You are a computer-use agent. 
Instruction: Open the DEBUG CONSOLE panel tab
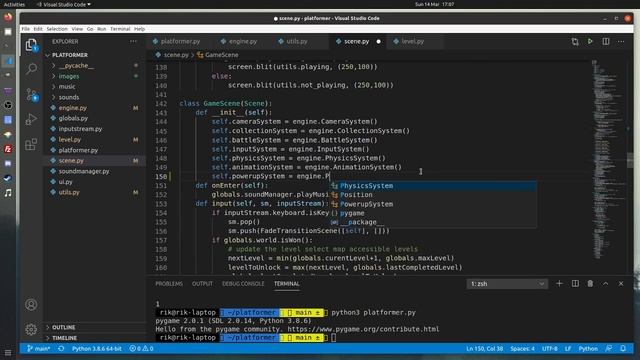[x=243, y=284]
